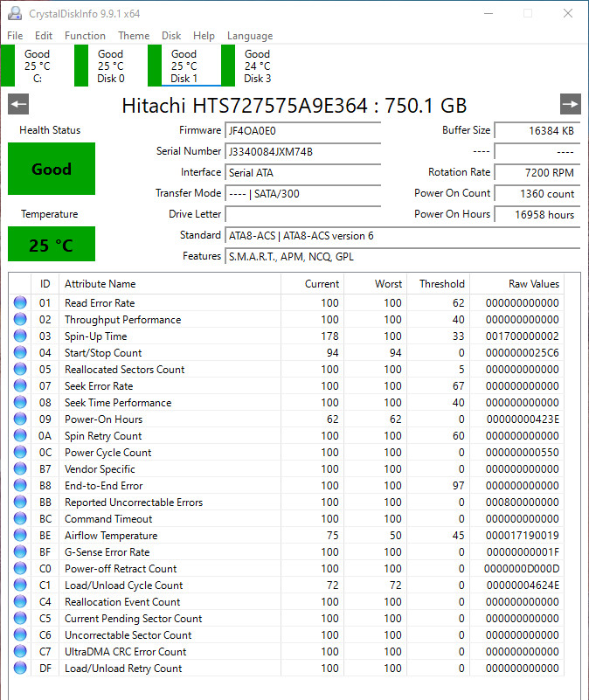Screen dimensions: 589x700
Task: Click the empty Drive Letter field
Action: 302,214
